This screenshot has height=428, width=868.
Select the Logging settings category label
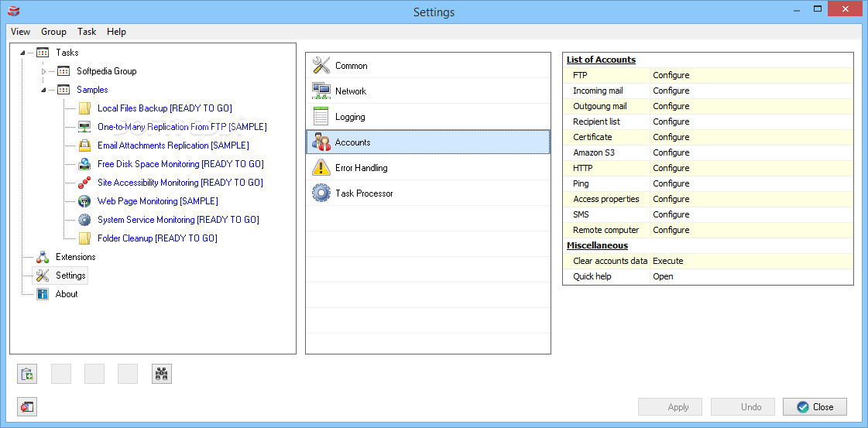click(x=350, y=117)
